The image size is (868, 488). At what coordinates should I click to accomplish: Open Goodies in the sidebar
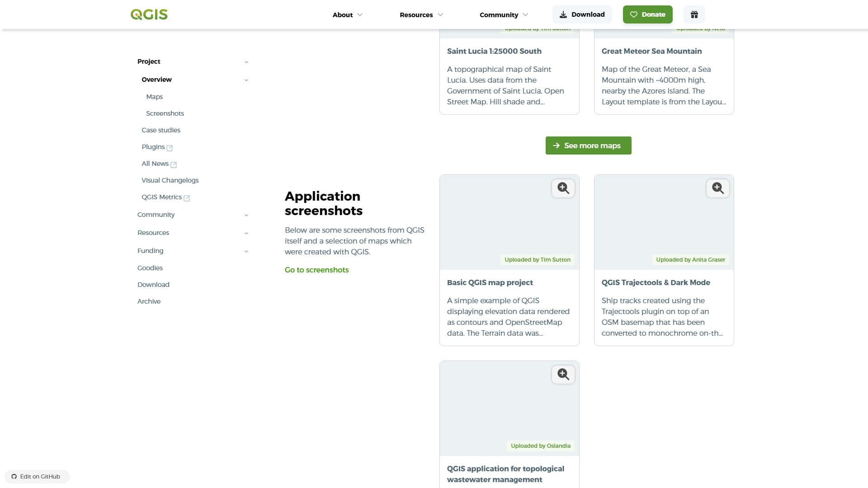point(150,268)
